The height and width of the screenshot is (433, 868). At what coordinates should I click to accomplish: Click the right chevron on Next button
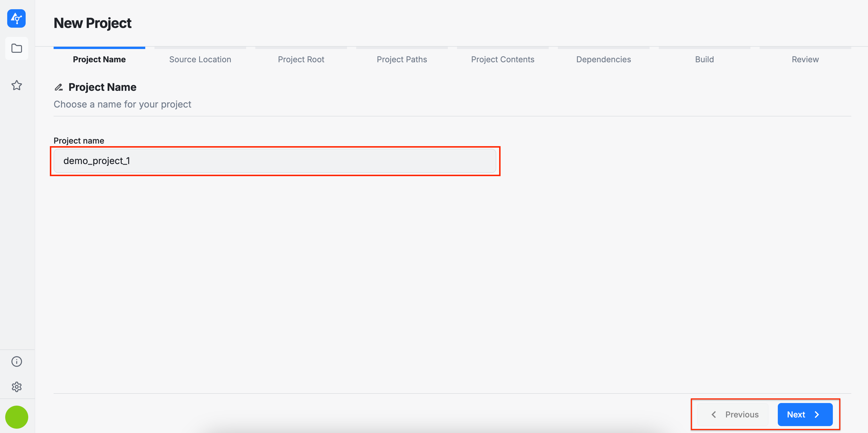817,415
